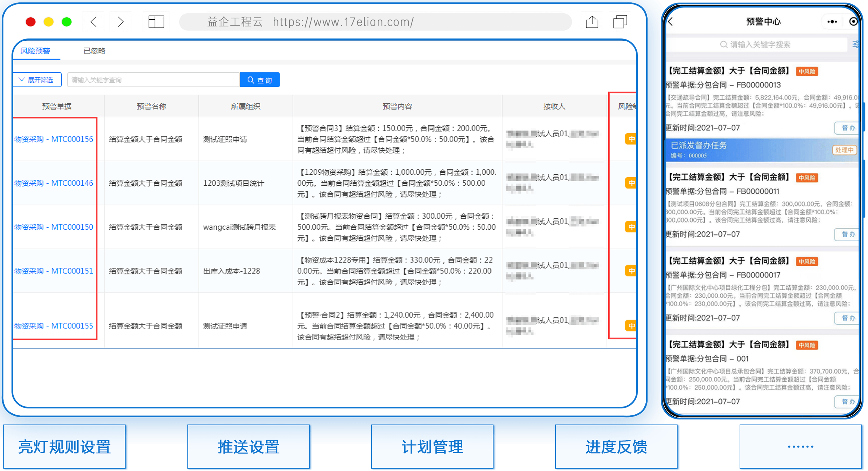Tap 督办 on the FB00000013 card
The width and height of the screenshot is (868, 471).
click(x=847, y=128)
